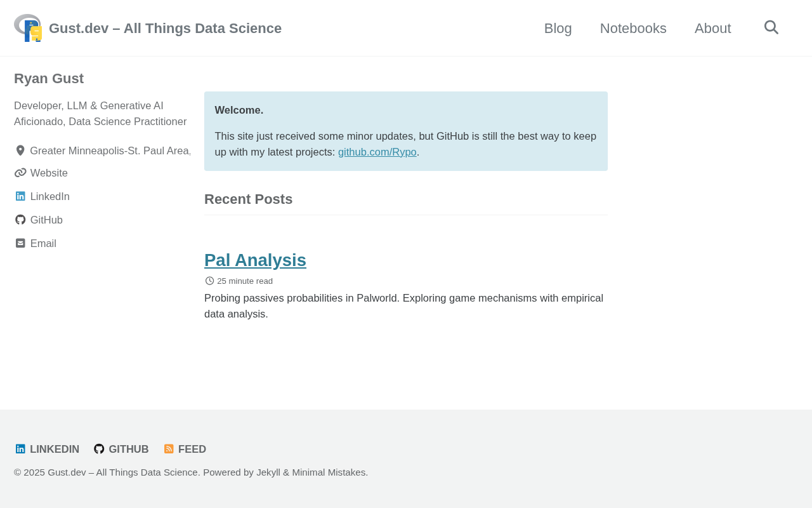
Task: Open the FEED link in footer
Action: 192,449
